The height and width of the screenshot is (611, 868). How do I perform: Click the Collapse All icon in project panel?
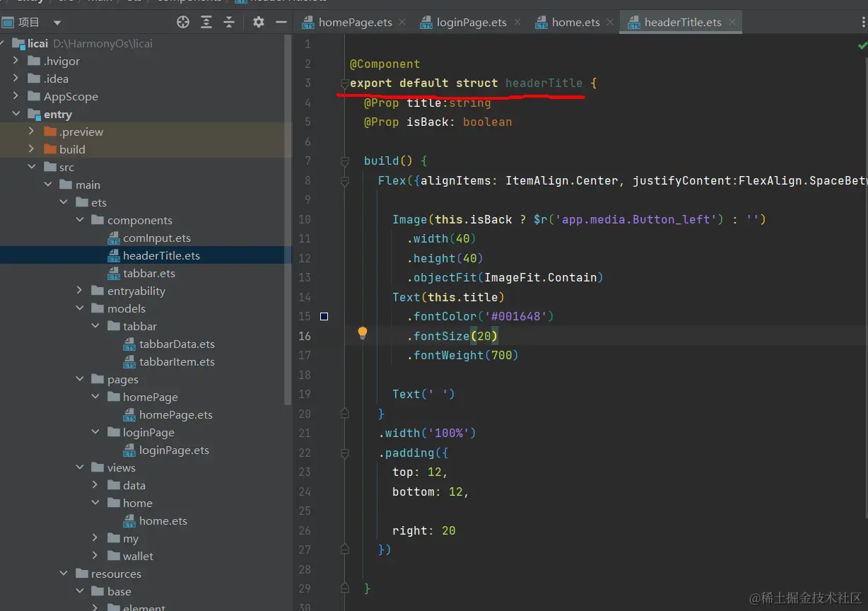pyautogui.click(x=229, y=22)
